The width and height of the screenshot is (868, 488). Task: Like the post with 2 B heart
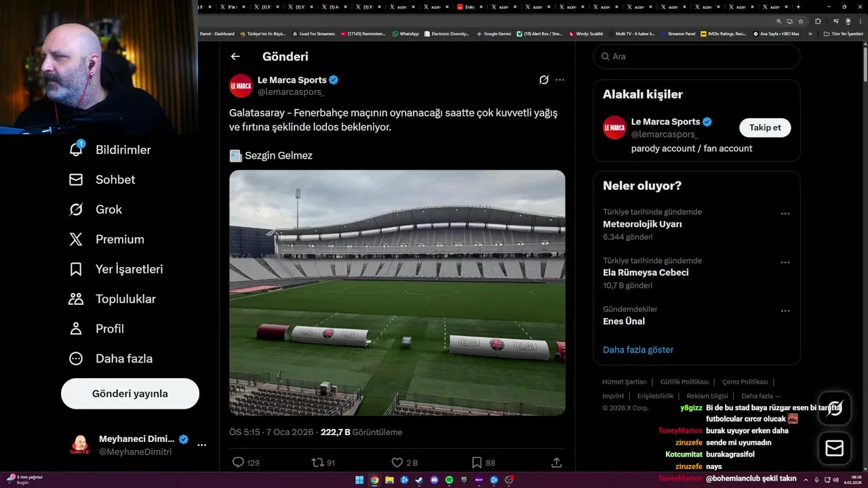[397, 462]
